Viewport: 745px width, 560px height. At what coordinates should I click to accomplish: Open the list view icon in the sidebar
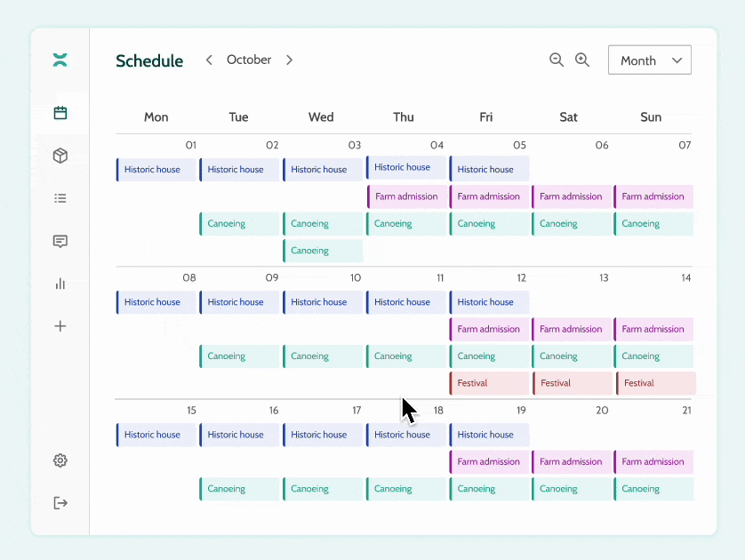click(x=60, y=198)
